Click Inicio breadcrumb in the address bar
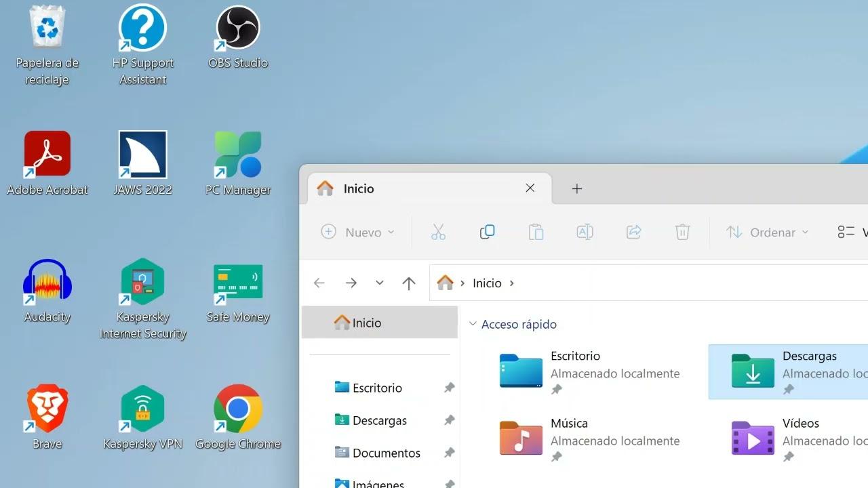 487,283
